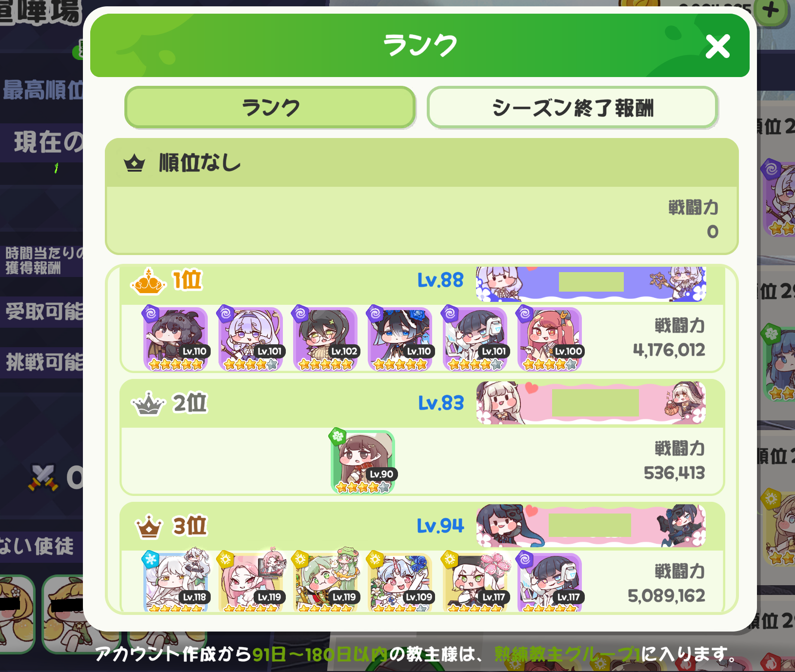Switch to シーズン終了報酬 tab
This screenshot has width=795, height=672.
click(572, 107)
